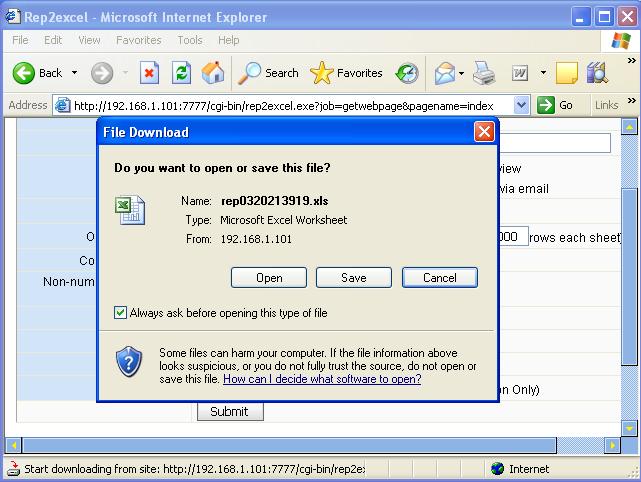Click Cancel in File Download dialog
641x482 pixels.
(439, 278)
